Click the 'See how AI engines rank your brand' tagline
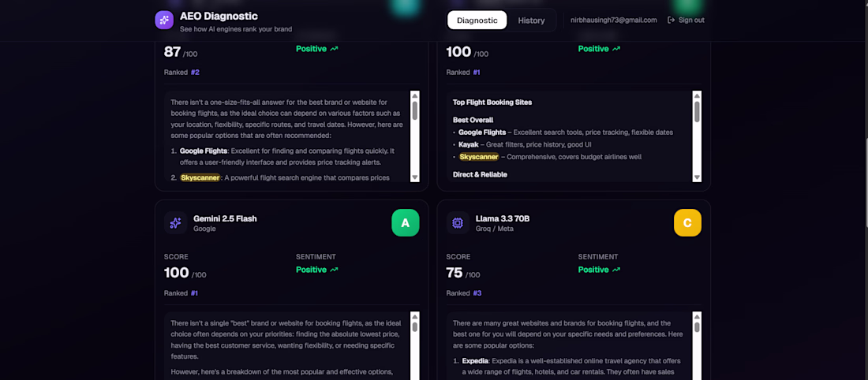 click(236, 28)
